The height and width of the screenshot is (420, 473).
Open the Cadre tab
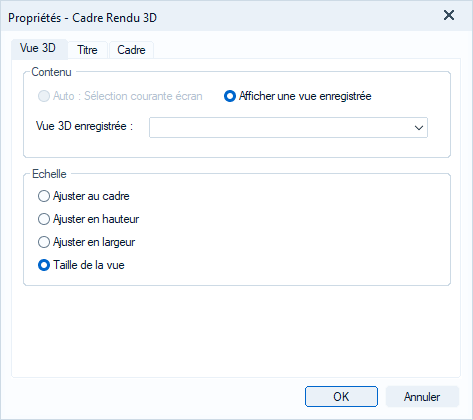(x=131, y=50)
